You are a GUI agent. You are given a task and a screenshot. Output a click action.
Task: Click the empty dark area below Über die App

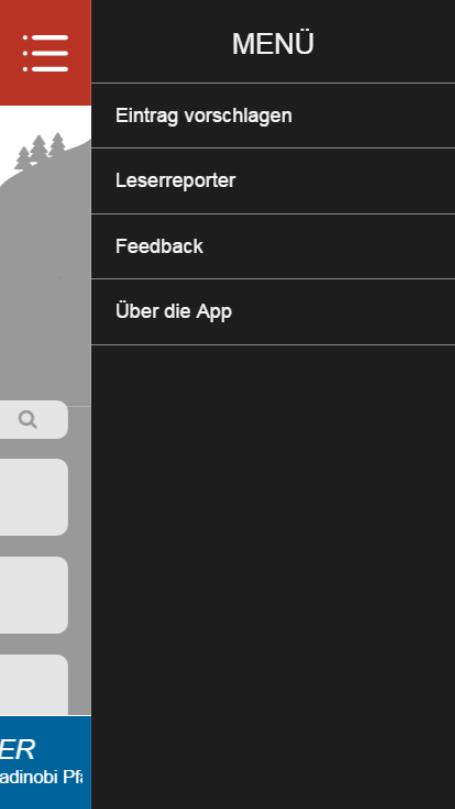pyautogui.click(x=273, y=577)
